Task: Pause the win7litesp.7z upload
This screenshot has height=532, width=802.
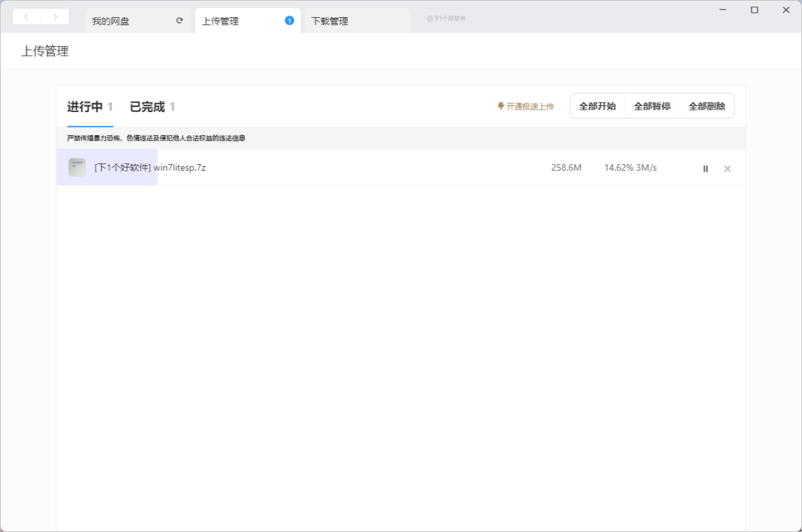Action: tap(705, 168)
